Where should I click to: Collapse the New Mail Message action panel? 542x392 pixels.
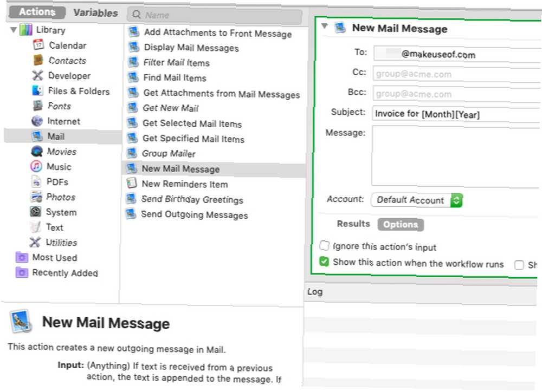(324, 25)
